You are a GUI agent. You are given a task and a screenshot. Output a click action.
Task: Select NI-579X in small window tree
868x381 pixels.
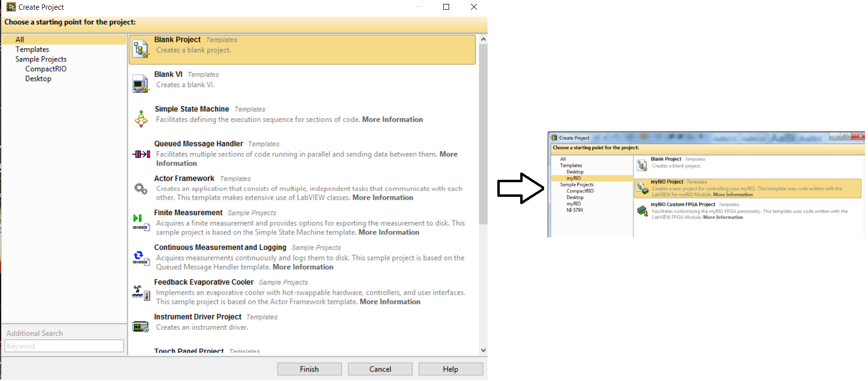coord(575,210)
